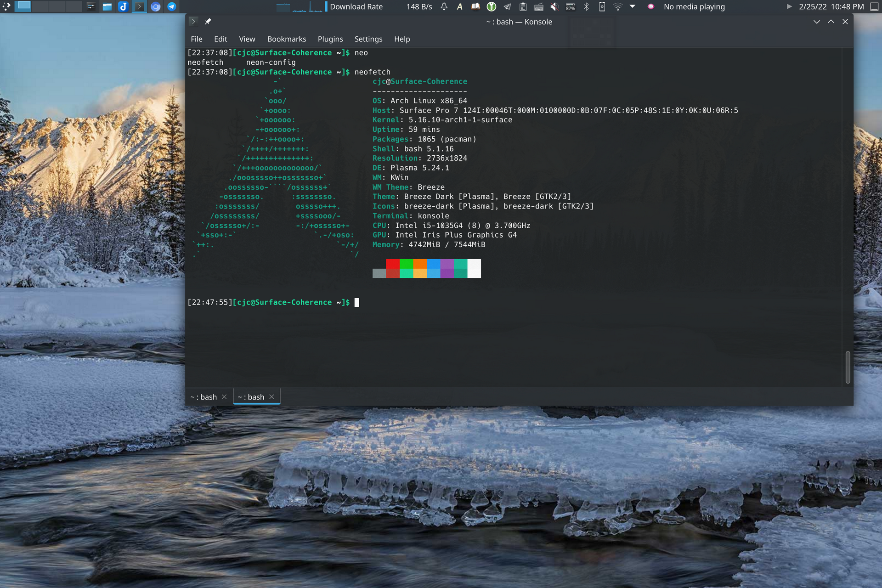Viewport: 882px width, 588px height.
Task: Toggle the pin window icon in Konsole
Action: pos(208,22)
